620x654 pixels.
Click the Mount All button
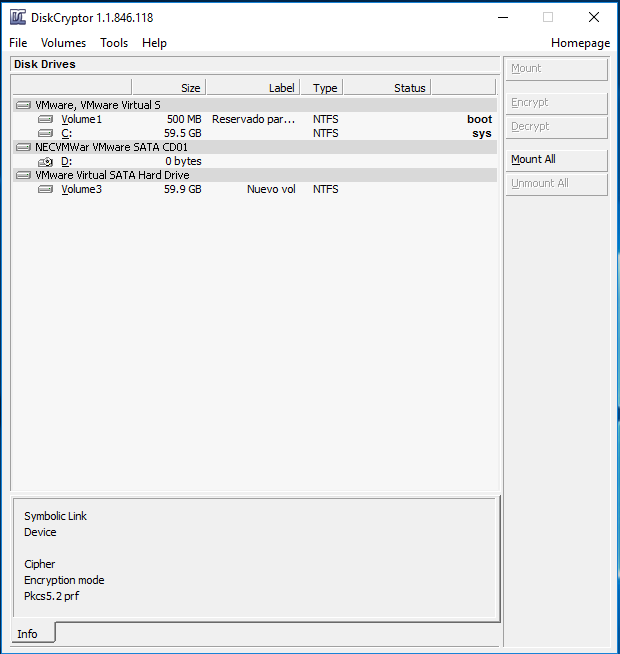(557, 160)
